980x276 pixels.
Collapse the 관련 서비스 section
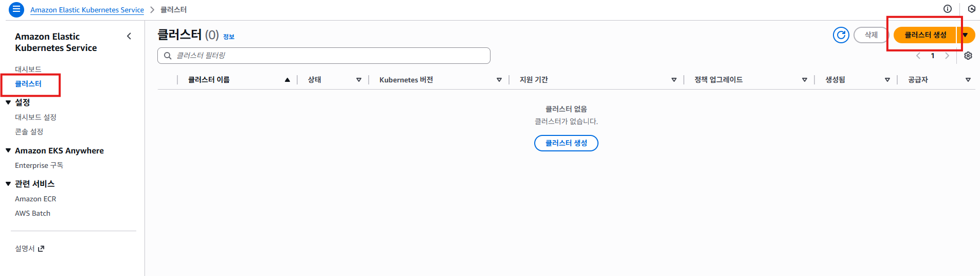click(x=8, y=183)
